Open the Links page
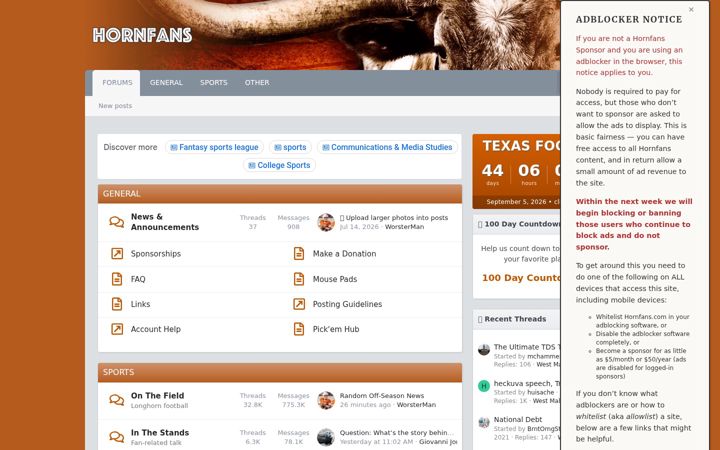Viewport: 720px width, 450px height. tap(141, 304)
